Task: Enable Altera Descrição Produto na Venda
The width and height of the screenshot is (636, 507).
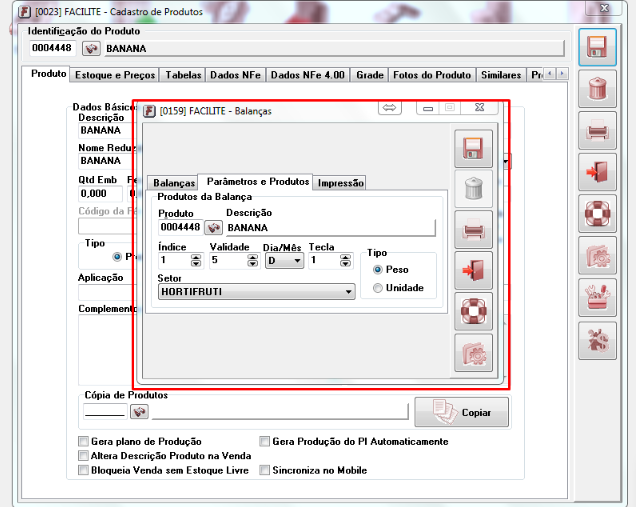Action: (83, 456)
